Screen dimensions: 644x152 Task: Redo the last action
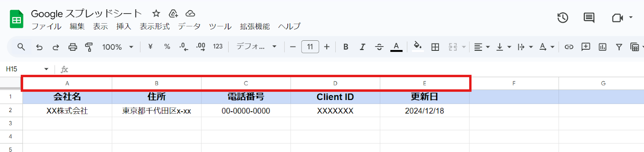click(x=56, y=47)
